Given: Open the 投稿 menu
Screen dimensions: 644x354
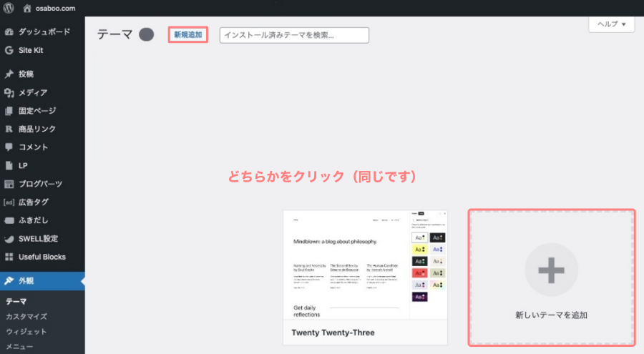Looking at the screenshot, I should [26, 74].
